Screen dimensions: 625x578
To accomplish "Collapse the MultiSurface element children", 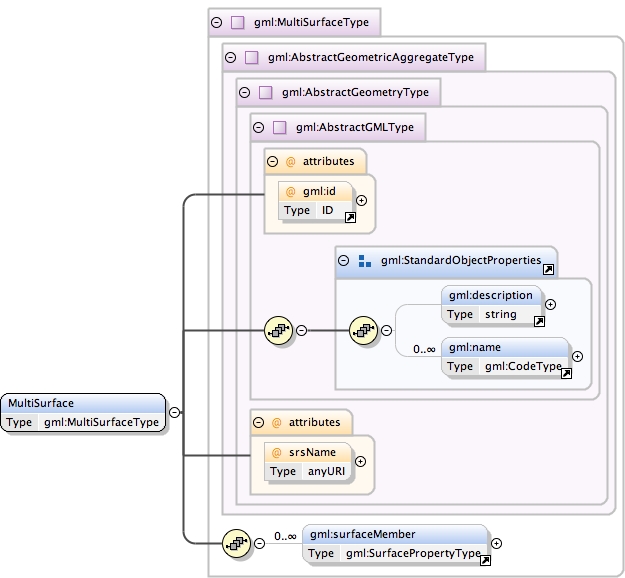I will [x=174, y=412].
